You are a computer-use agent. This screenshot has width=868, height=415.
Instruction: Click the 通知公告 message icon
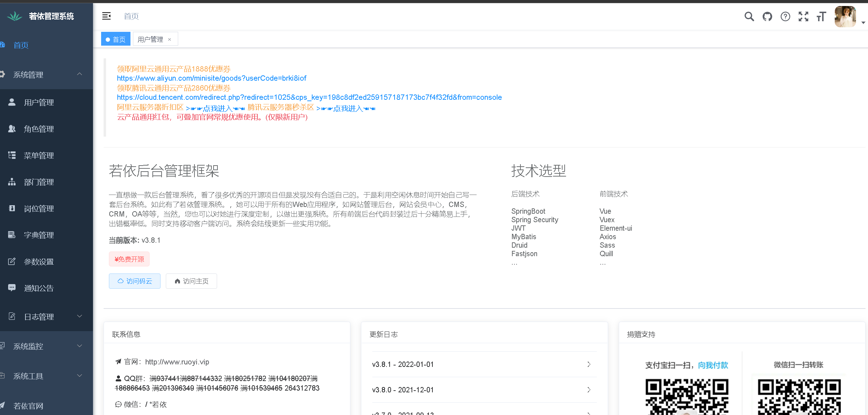(x=12, y=288)
